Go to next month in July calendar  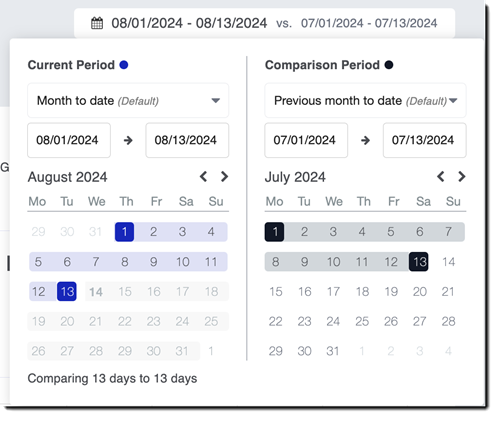coord(461,176)
